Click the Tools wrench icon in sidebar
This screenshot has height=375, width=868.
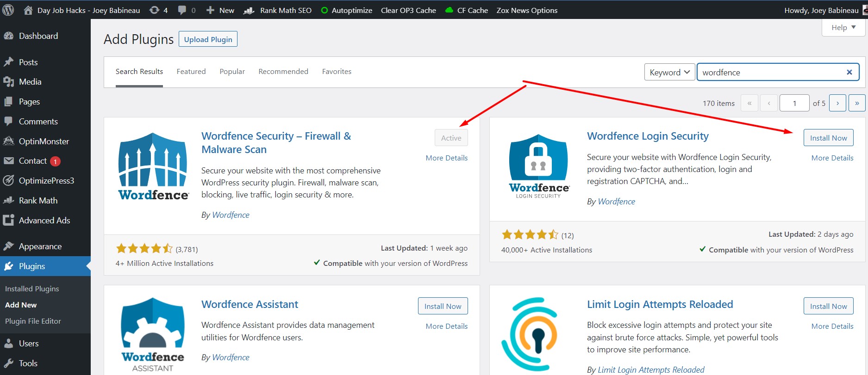[8, 363]
